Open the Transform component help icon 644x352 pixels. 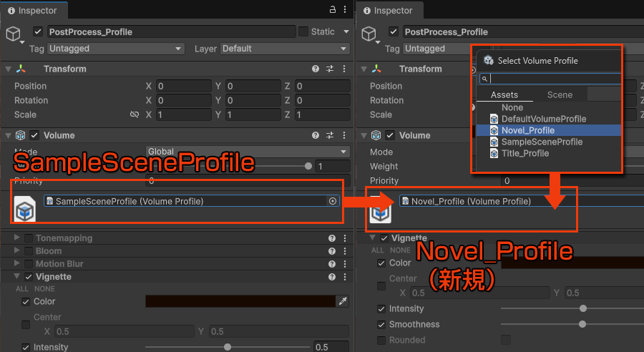[x=316, y=69]
